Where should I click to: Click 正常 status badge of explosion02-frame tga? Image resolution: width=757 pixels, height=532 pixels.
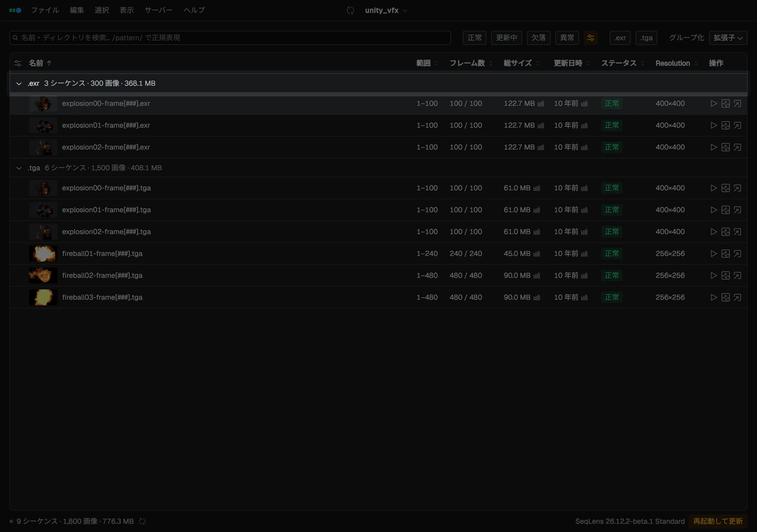coord(612,232)
